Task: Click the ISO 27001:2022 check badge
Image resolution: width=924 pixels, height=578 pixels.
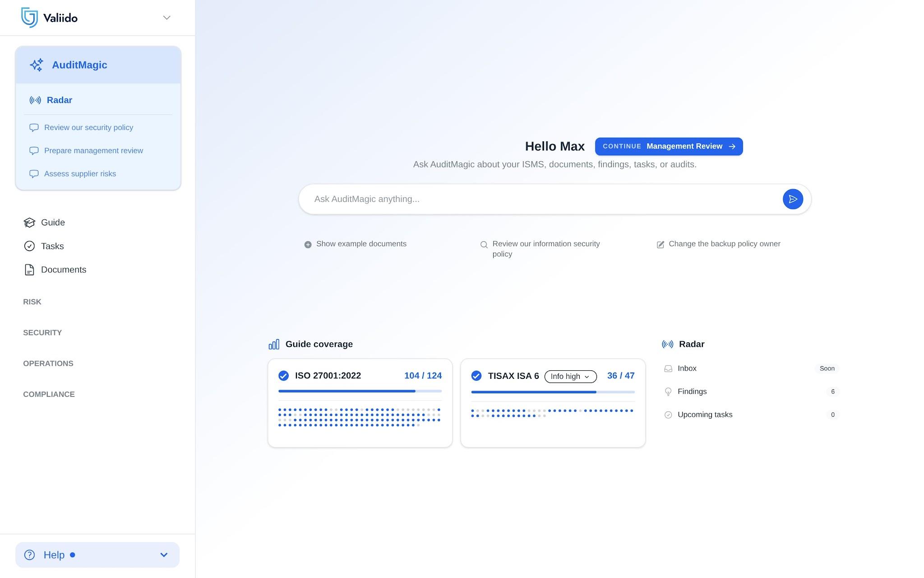Action: point(283,376)
